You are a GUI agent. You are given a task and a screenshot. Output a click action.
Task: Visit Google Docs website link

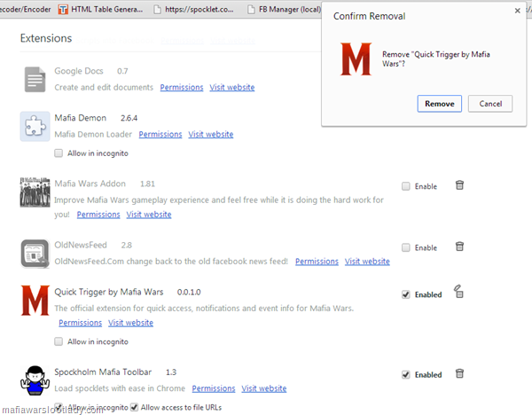click(x=232, y=87)
